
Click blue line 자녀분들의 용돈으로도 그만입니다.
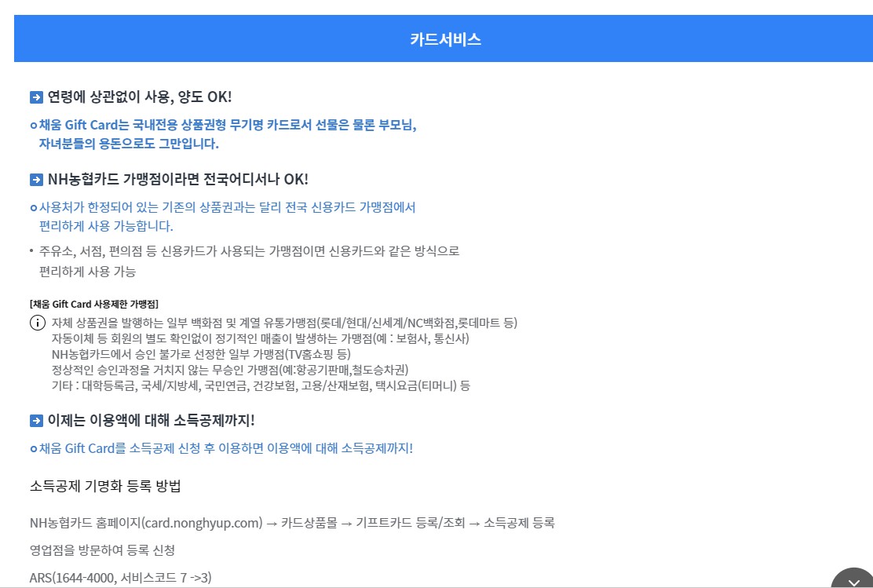pyautogui.click(x=129, y=144)
